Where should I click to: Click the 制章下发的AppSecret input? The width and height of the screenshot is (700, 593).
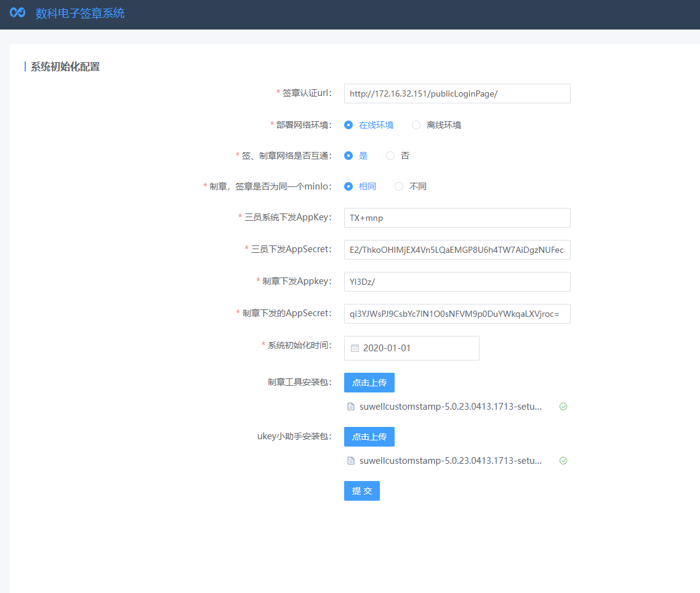457,314
